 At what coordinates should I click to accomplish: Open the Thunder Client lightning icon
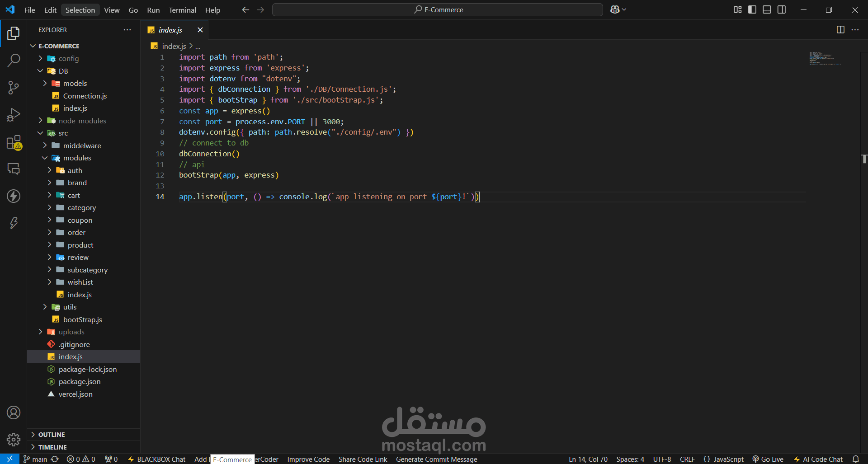(14, 196)
